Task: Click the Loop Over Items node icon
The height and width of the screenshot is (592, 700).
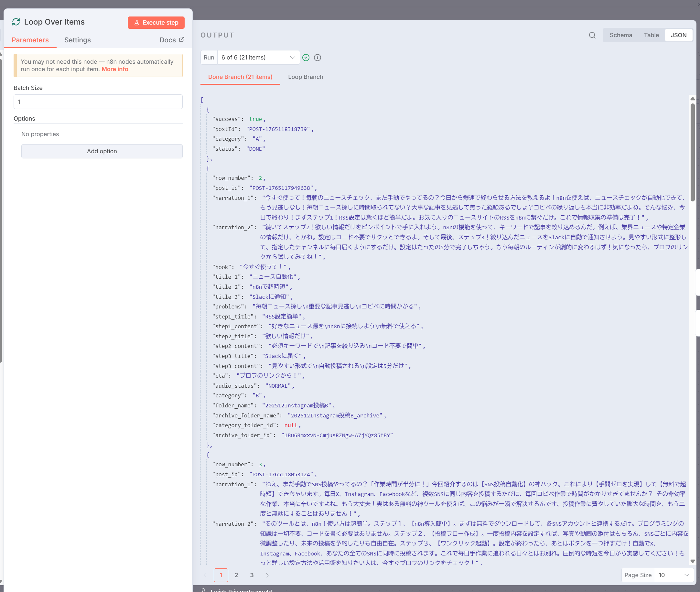Action: [x=16, y=22]
